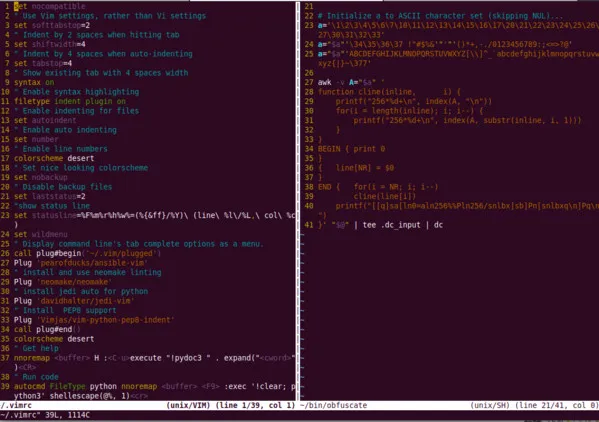
Task: Click line 24 a="$a" assignment in obfuscate
Action: click(x=445, y=44)
